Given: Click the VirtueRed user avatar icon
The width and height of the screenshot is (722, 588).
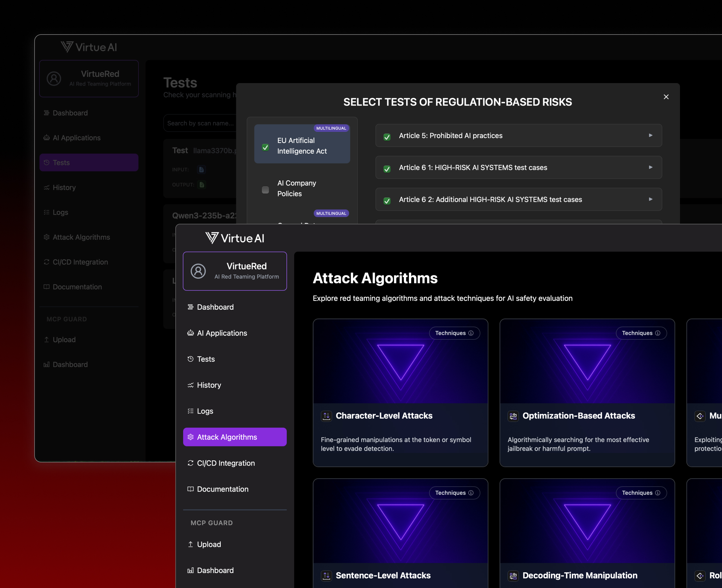Looking at the screenshot, I should 198,271.
